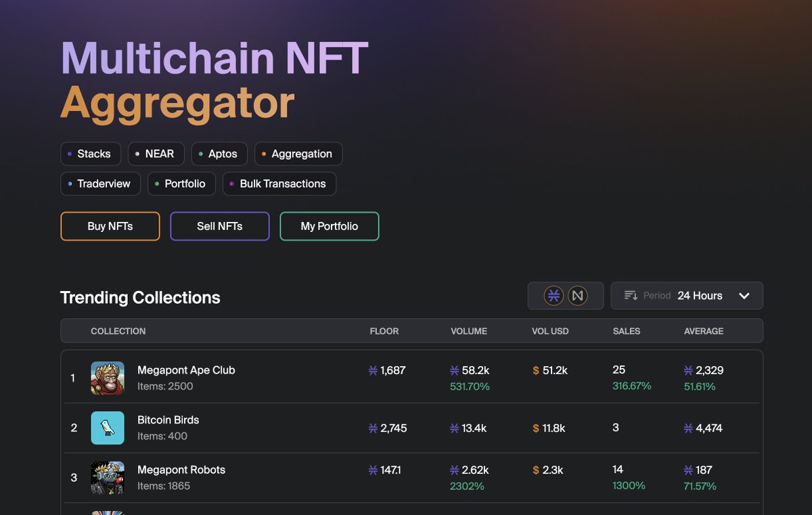The width and height of the screenshot is (812, 515).
Task: Click the 71.57% average change value
Action: click(x=700, y=486)
